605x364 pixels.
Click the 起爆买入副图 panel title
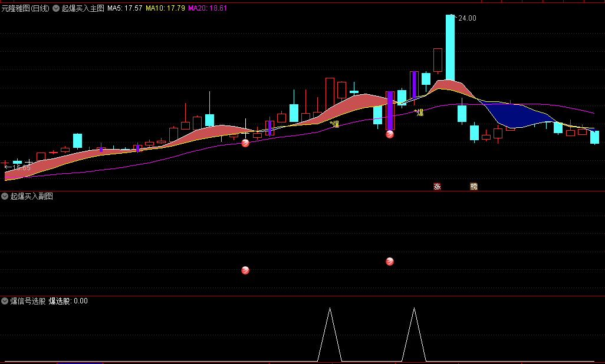32,196
